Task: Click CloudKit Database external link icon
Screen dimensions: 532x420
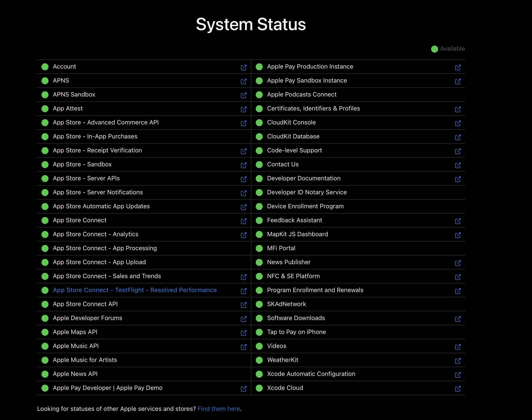Action: tap(458, 137)
